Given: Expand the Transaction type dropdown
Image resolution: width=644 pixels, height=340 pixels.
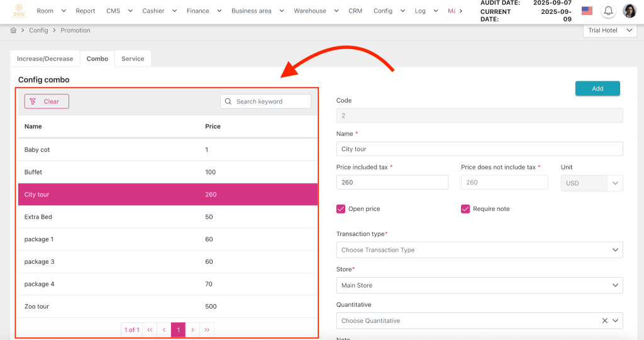Looking at the screenshot, I should (x=479, y=250).
